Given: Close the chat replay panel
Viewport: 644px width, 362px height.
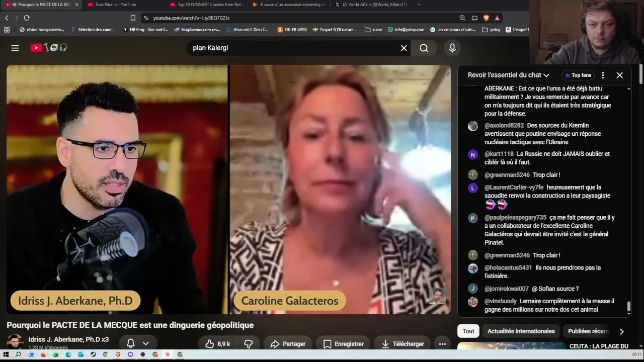Looking at the screenshot, I should [x=619, y=75].
